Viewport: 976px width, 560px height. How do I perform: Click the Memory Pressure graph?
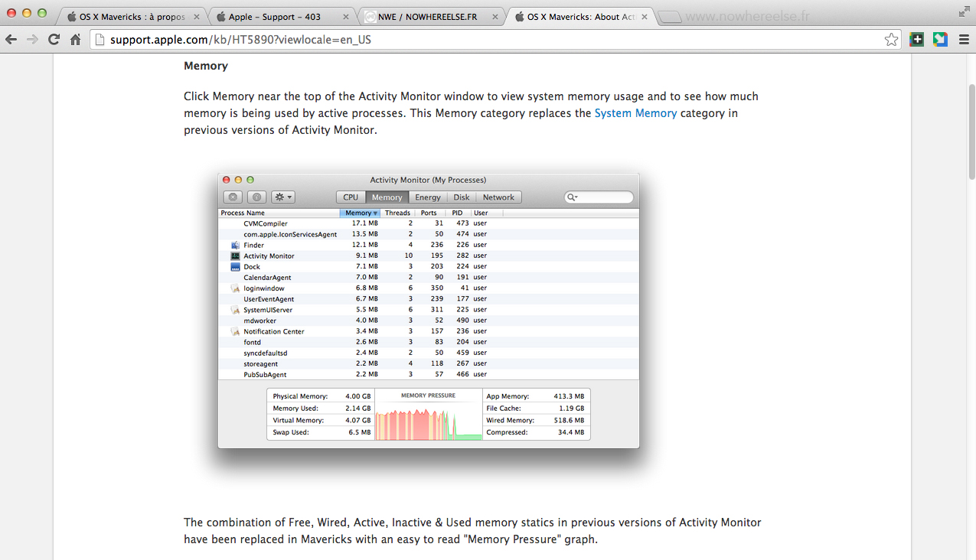[x=429, y=415]
